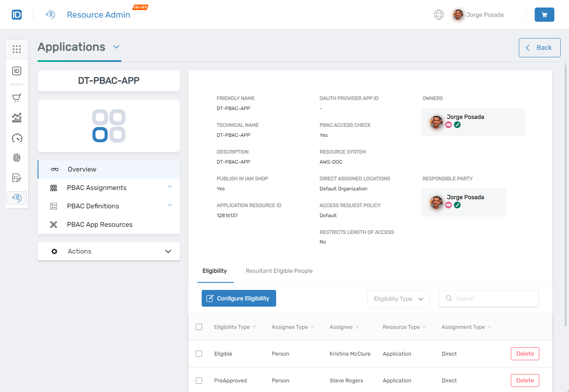The width and height of the screenshot is (569, 392).
Task: Open the Eligibility Type filter dropdown
Action: pyautogui.click(x=398, y=298)
